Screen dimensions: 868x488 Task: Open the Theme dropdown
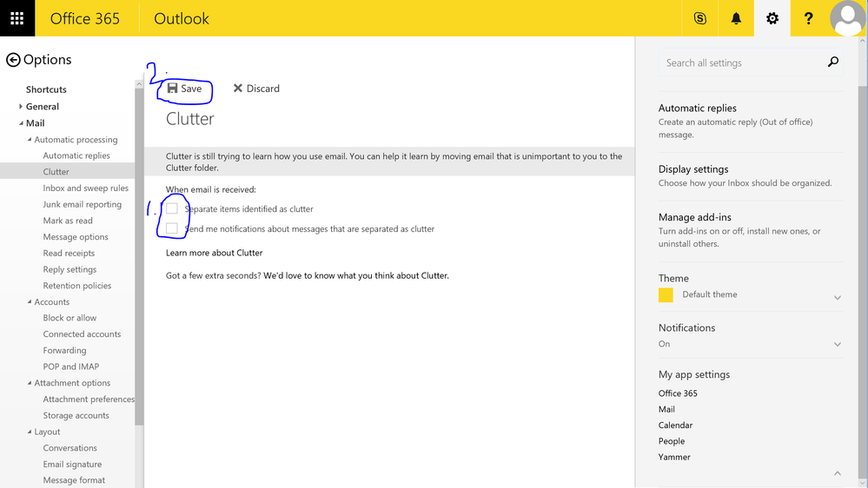[x=837, y=297]
